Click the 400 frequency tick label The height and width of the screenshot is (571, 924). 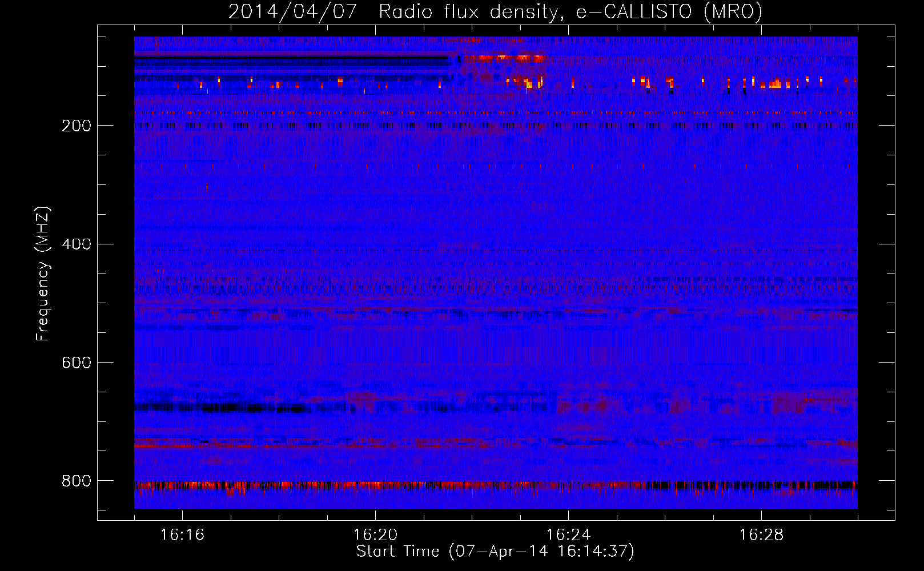(77, 244)
